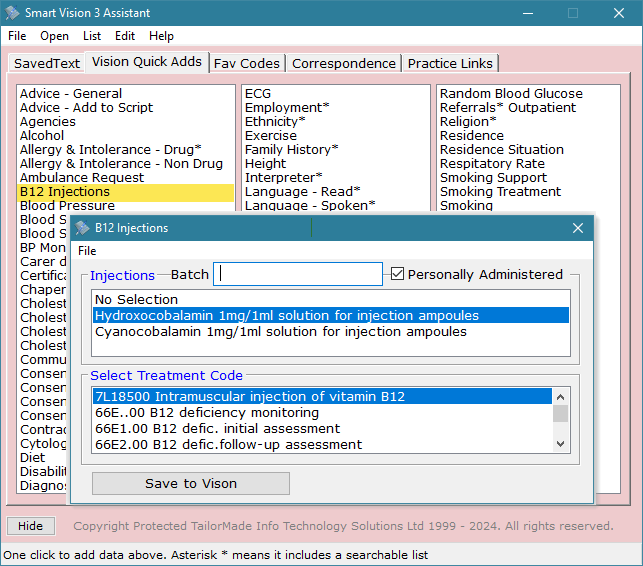This screenshot has width=643, height=566.
Task: Select Cyanocobalamin 1mg/1ml solution entry
Action: 331,331
